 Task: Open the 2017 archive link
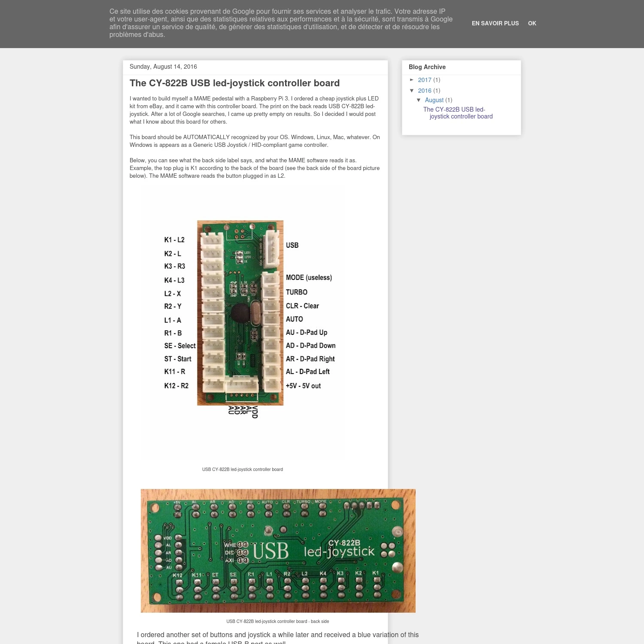tap(425, 80)
